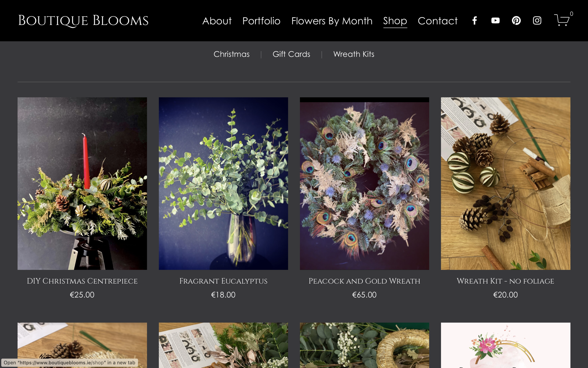588x368 pixels.
Task: Open the Instagram social icon
Action: tap(537, 20)
